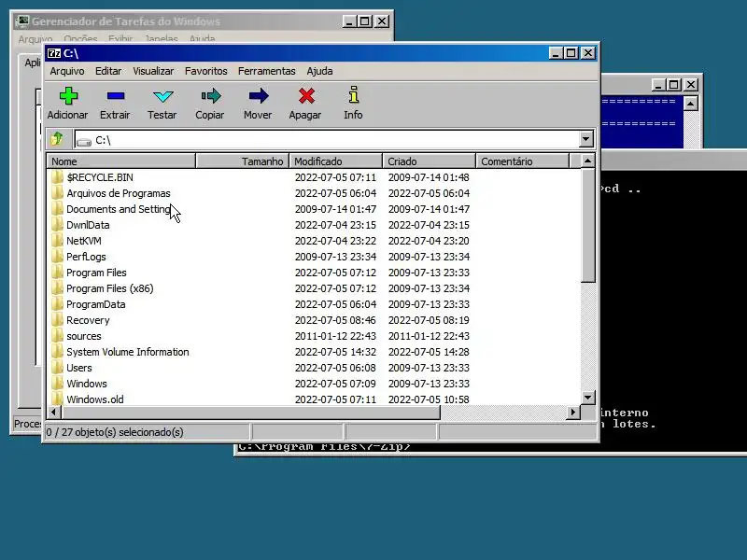The width and height of the screenshot is (747, 560).
Task: Click the horizontal scroll left arrow
Action: point(53,412)
